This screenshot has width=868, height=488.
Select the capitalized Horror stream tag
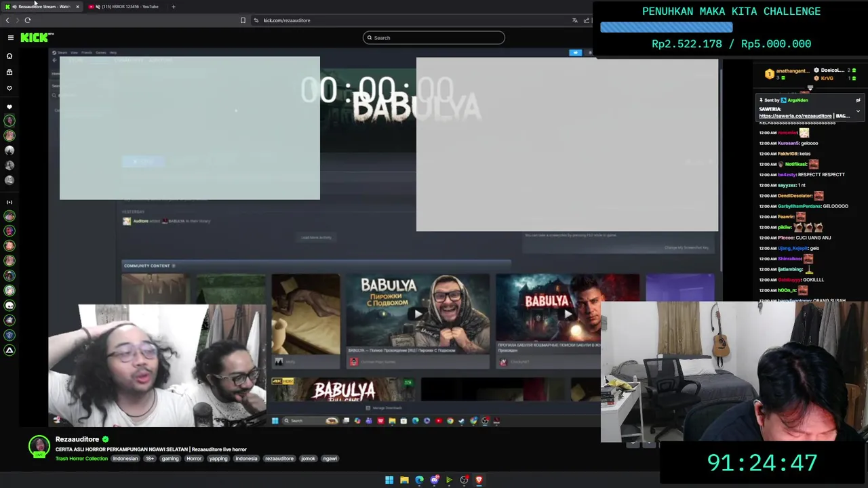point(194,459)
